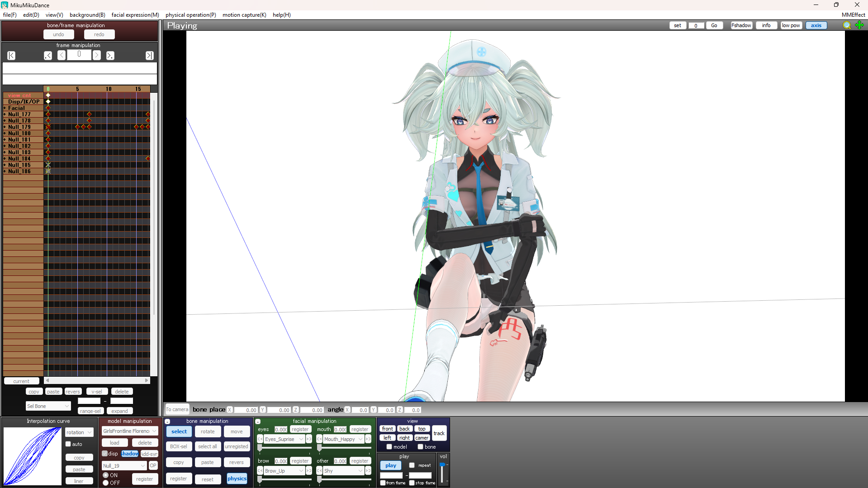Image resolution: width=868 pixels, height=488 pixels.
Task: Toggle the model disp checkbox
Action: 105,454
